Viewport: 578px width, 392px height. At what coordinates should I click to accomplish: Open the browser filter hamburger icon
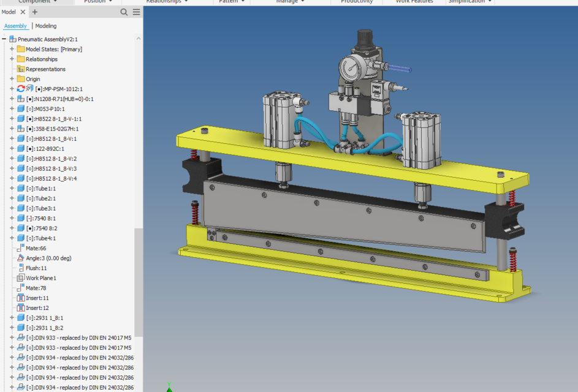click(135, 12)
